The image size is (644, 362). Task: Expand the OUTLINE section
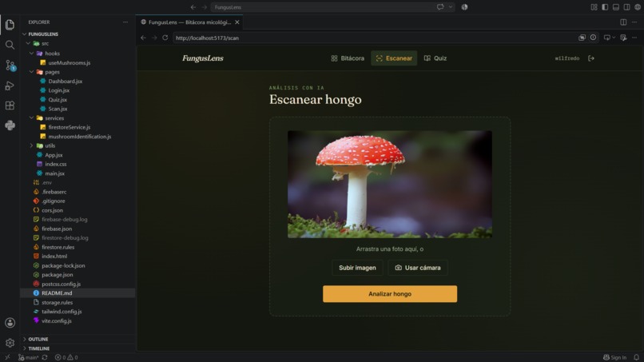point(78,339)
